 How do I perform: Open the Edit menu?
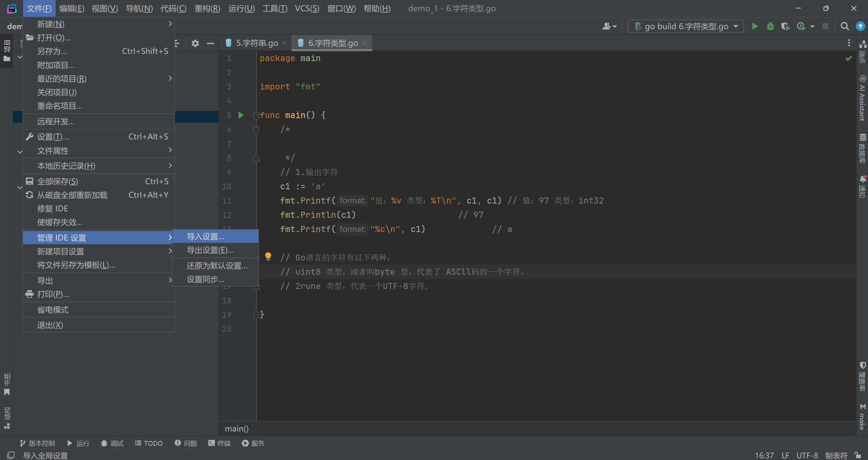click(x=72, y=8)
